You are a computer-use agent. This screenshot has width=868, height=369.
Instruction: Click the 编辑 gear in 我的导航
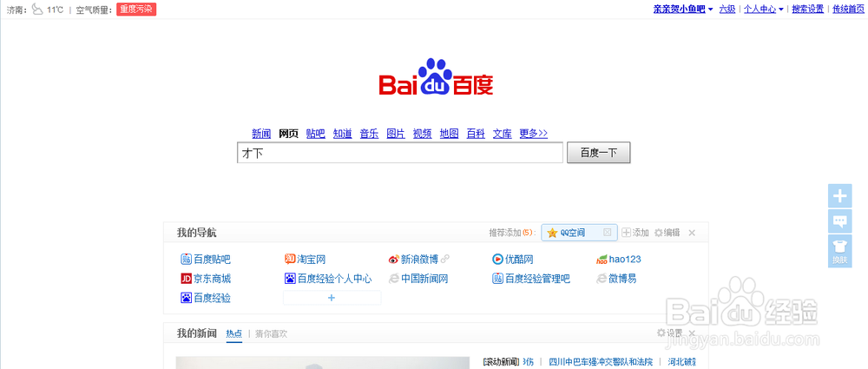pos(659,233)
